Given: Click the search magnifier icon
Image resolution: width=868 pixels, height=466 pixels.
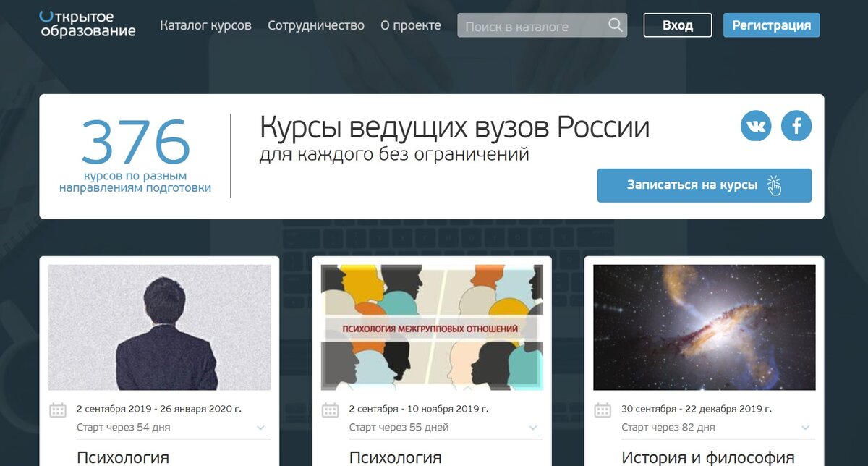Looking at the screenshot, I should pos(616,25).
